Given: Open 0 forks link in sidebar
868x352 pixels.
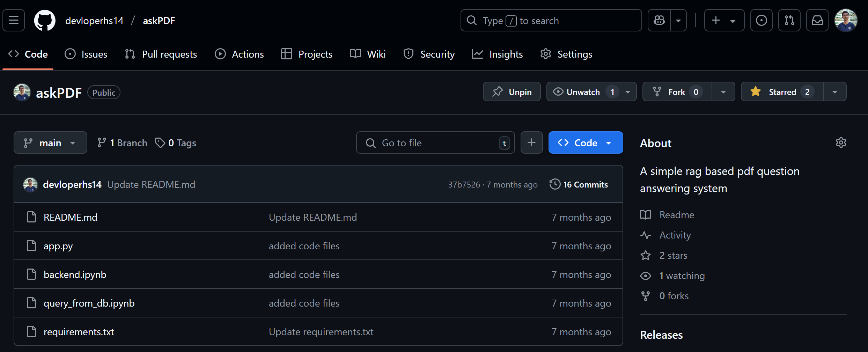Looking at the screenshot, I should (664, 296).
